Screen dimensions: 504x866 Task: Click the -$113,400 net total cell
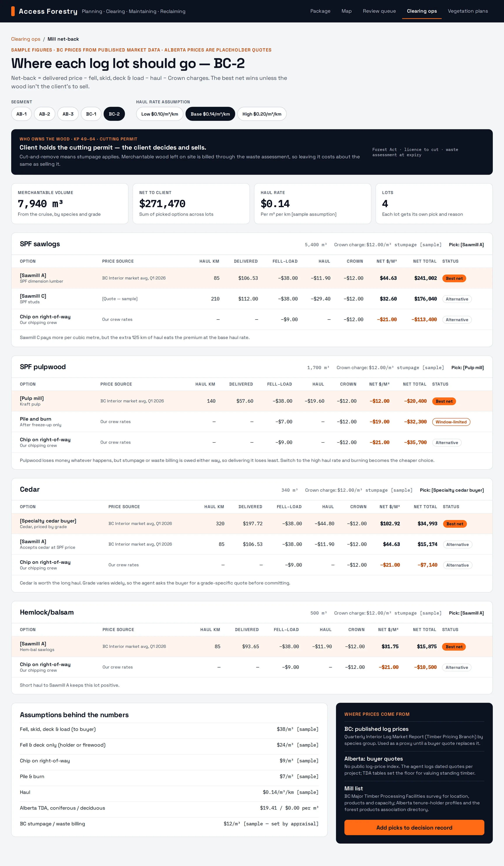424,319
